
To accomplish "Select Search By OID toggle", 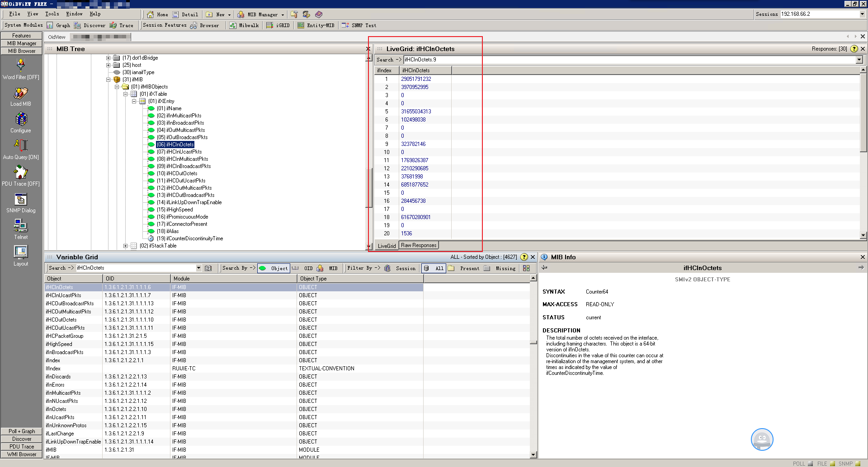I will point(302,268).
